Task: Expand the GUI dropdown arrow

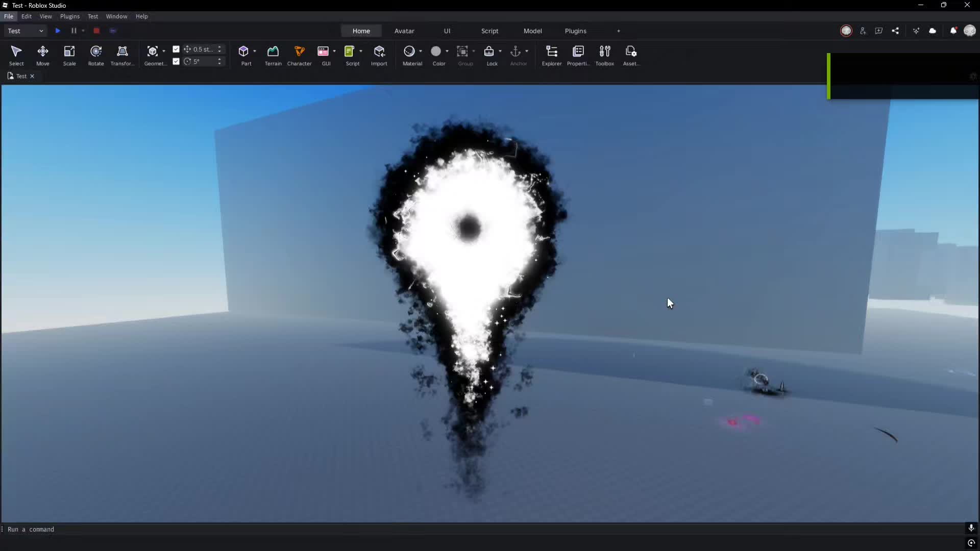Action: pyautogui.click(x=334, y=52)
